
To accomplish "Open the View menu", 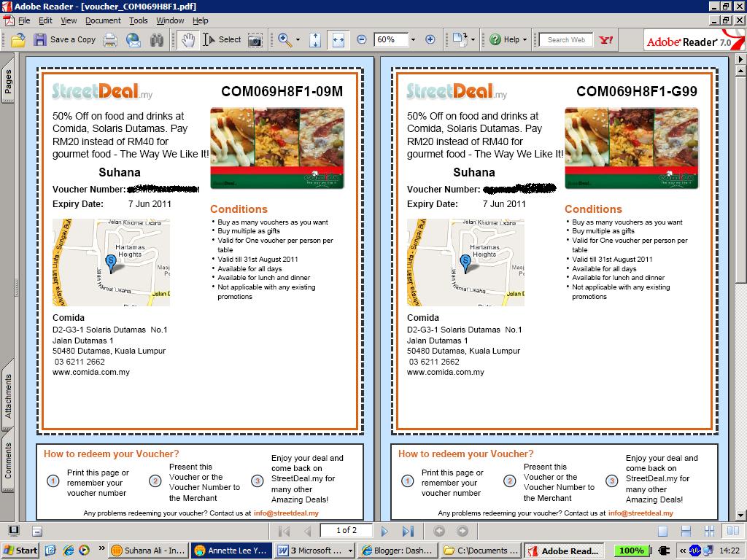I will pyautogui.click(x=69, y=20).
